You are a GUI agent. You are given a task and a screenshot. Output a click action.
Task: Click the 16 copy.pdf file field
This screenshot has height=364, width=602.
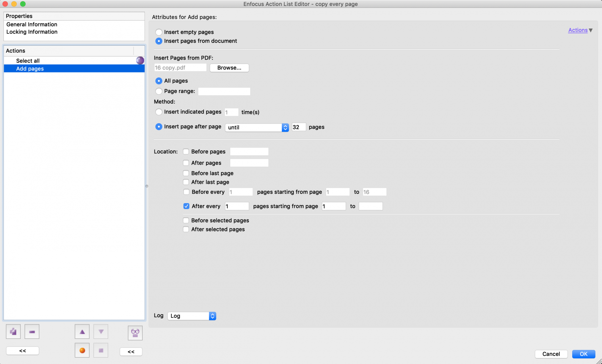[x=180, y=68]
